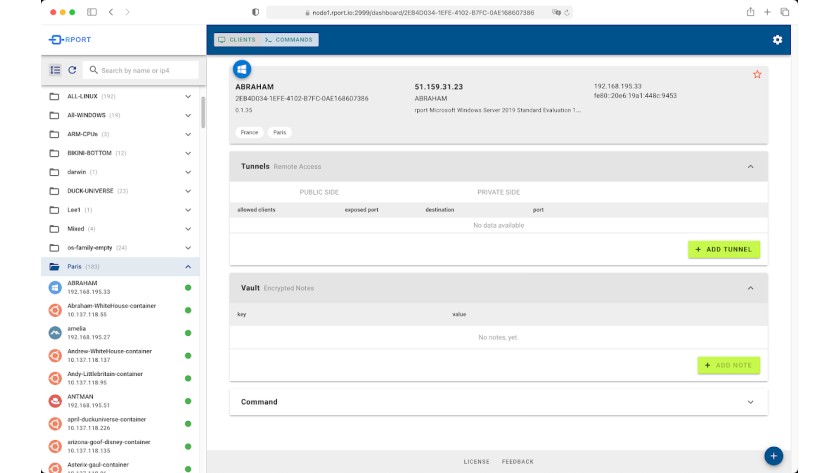Image resolution: width=840 pixels, height=473 pixels.
Task: Click the ALL-LINUX folder icon
Action: click(x=54, y=96)
